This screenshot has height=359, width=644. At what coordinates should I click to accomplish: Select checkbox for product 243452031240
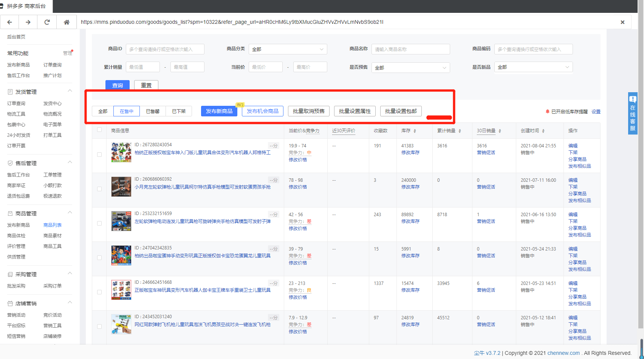tap(99, 327)
